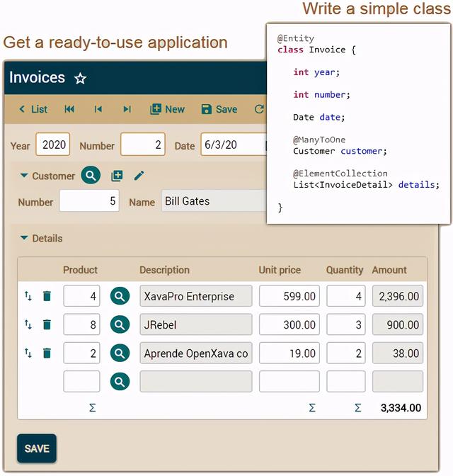Search product for Aprende OpenXava row

click(x=120, y=353)
